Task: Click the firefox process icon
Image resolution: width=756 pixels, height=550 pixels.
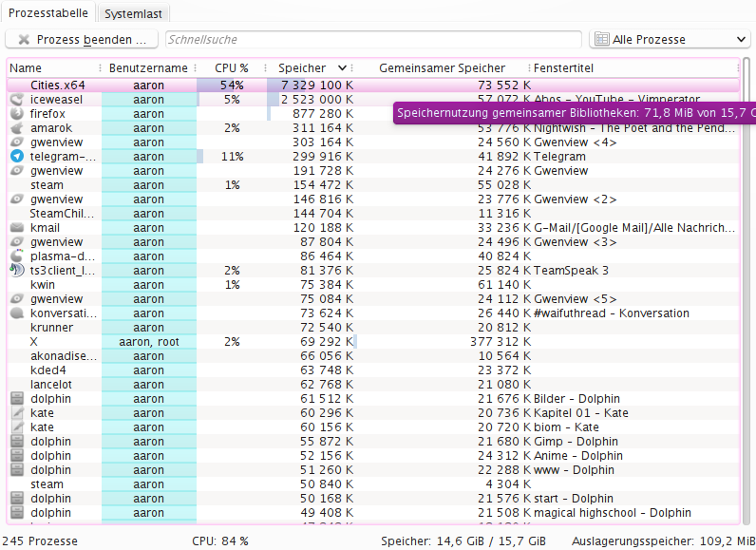Action: 17,114
